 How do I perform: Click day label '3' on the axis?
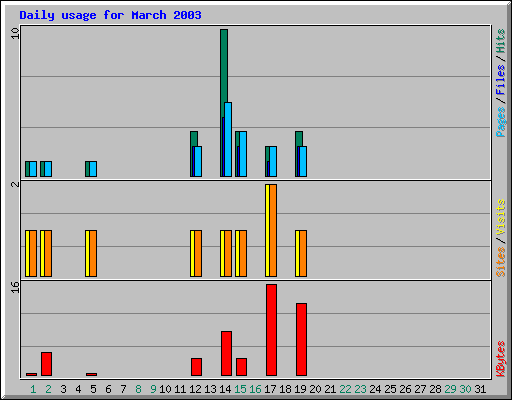pyautogui.click(x=63, y=389)
